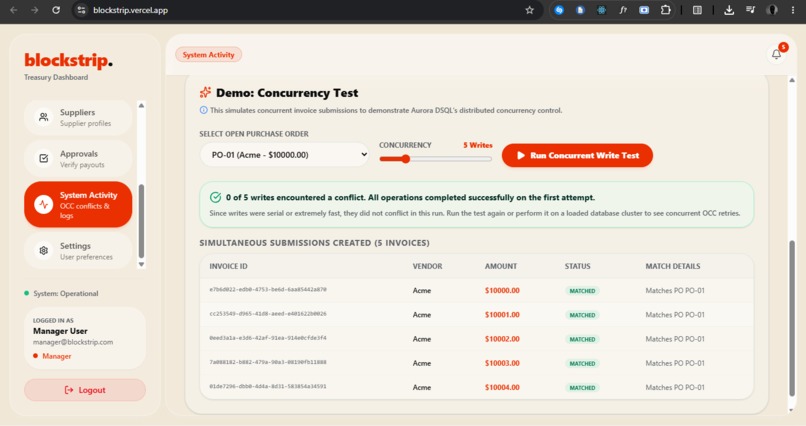This screenshot has height=426, width=806.
Task: Select invoice ID starting with e7b6d022
Action: [268, 290]
